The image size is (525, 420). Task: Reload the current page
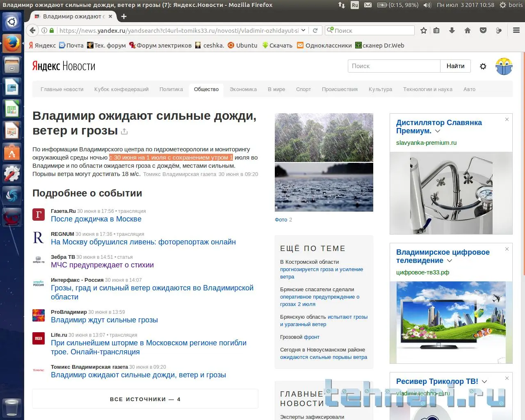(x=315, y=30)
